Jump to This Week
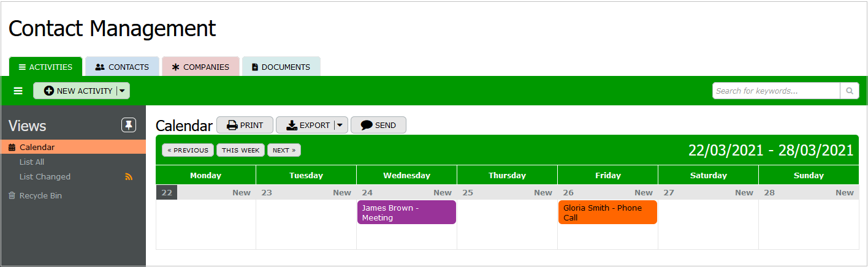 240,150
